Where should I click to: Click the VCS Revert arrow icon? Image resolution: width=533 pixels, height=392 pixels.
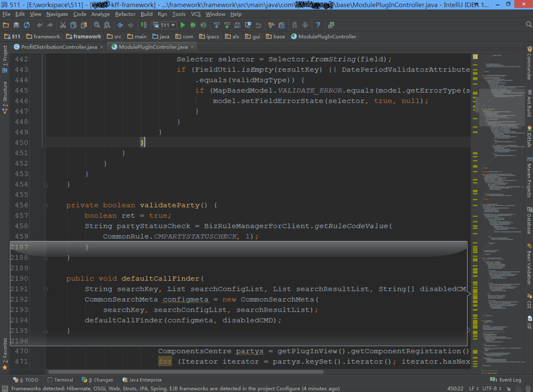tap(258, 25)
